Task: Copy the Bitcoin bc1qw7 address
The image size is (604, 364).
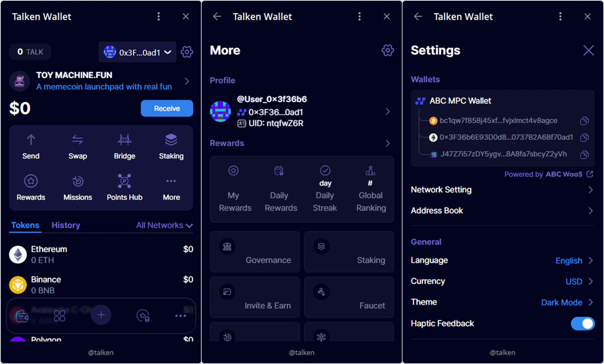Action: pyautogui.click(x=584, y=121)
